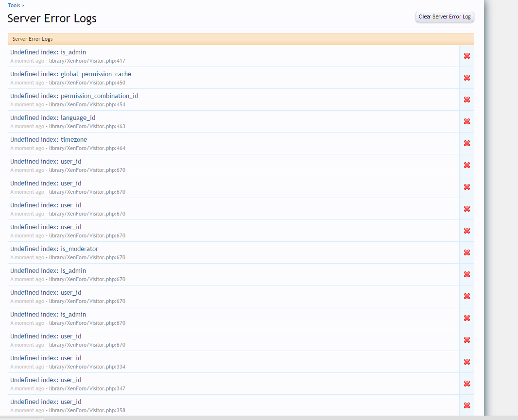
Task: Open the is_admin error from Visitor.php:417
Action: [x=48, y=52]
